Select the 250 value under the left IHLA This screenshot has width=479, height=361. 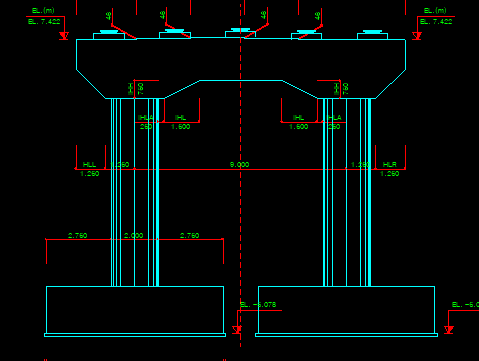pos(146,127)
